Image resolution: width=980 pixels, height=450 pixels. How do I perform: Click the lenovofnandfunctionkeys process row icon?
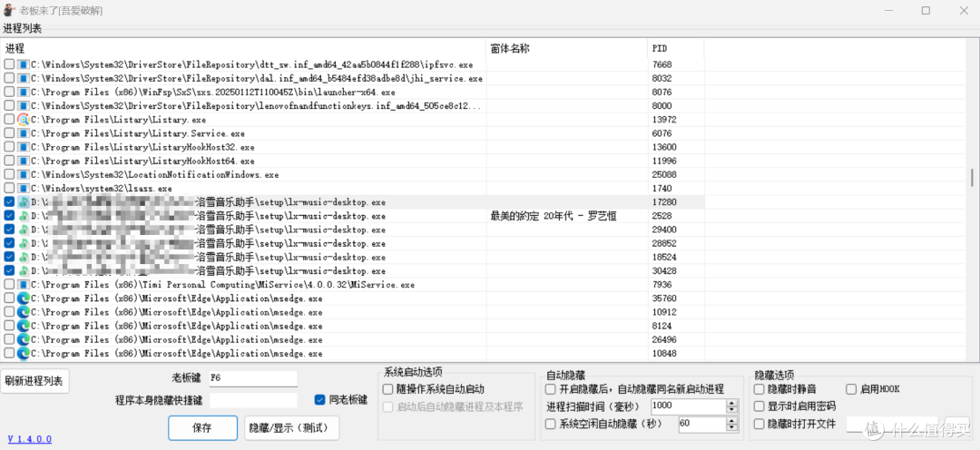pos(23,105)
